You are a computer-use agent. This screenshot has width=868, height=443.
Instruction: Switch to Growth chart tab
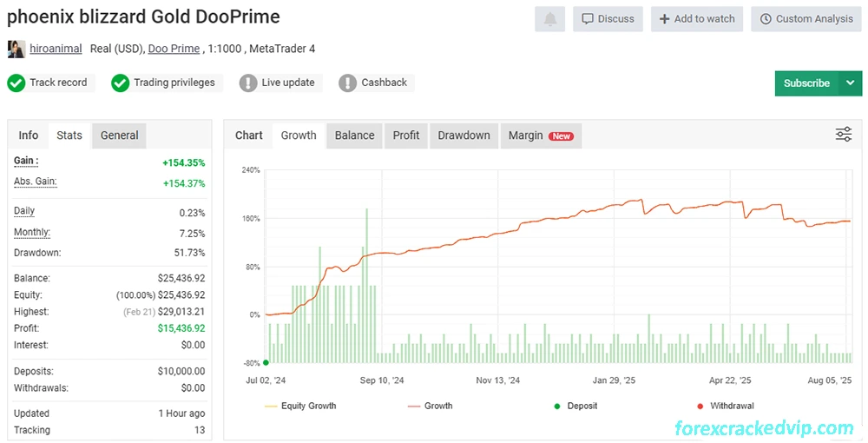299,136
